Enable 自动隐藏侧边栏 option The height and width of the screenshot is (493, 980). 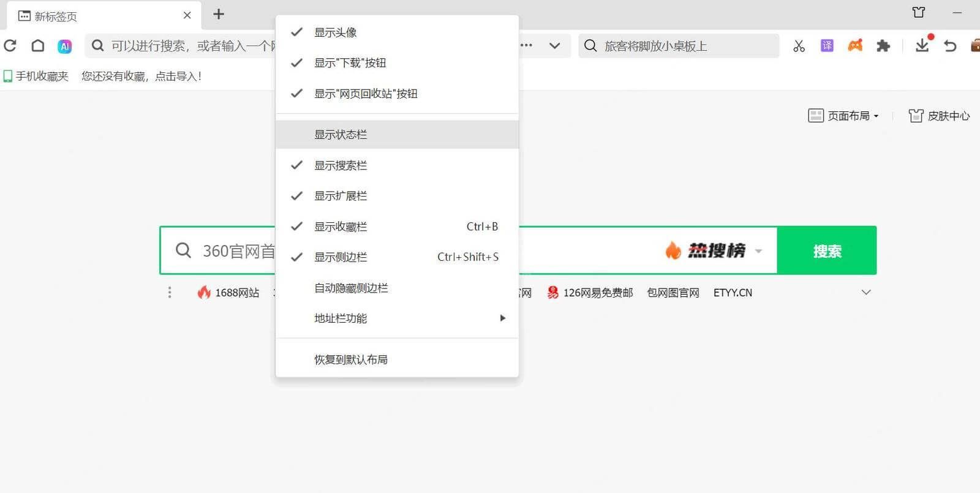pyautogui.click(x=397, y=288)
